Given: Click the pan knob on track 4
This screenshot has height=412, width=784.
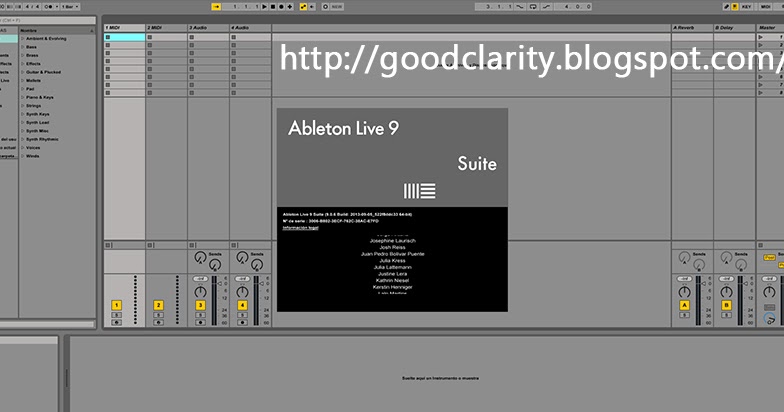Looking at the screenshot, I should coord(242,292).
